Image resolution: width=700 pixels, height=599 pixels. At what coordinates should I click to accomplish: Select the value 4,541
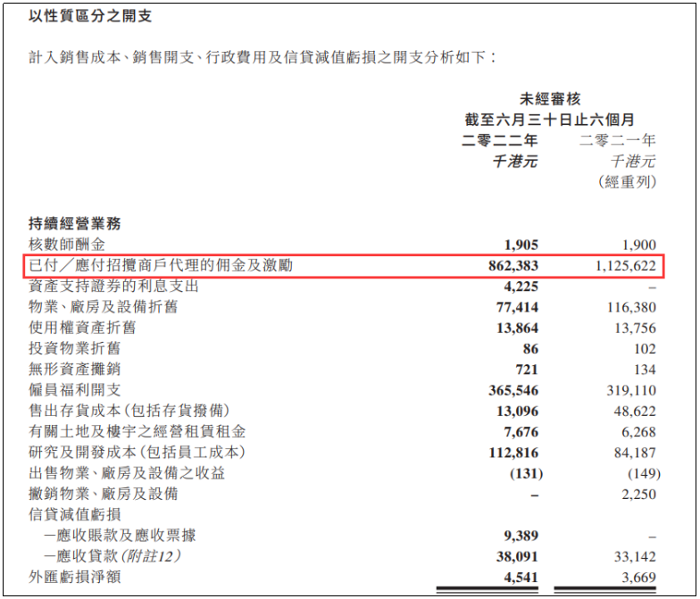coord(521,578)
